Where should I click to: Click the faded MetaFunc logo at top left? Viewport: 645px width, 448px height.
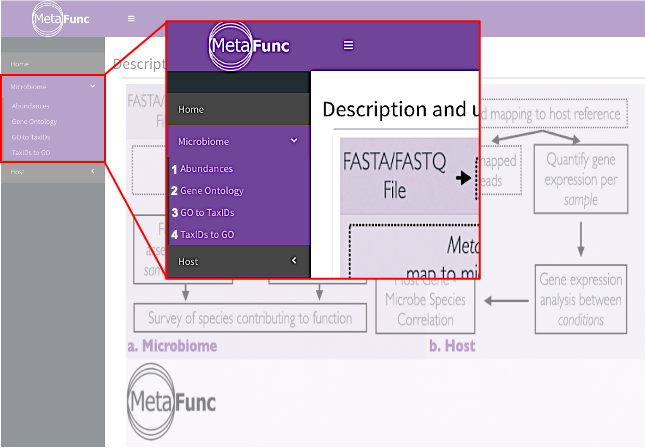coord(61,19)
